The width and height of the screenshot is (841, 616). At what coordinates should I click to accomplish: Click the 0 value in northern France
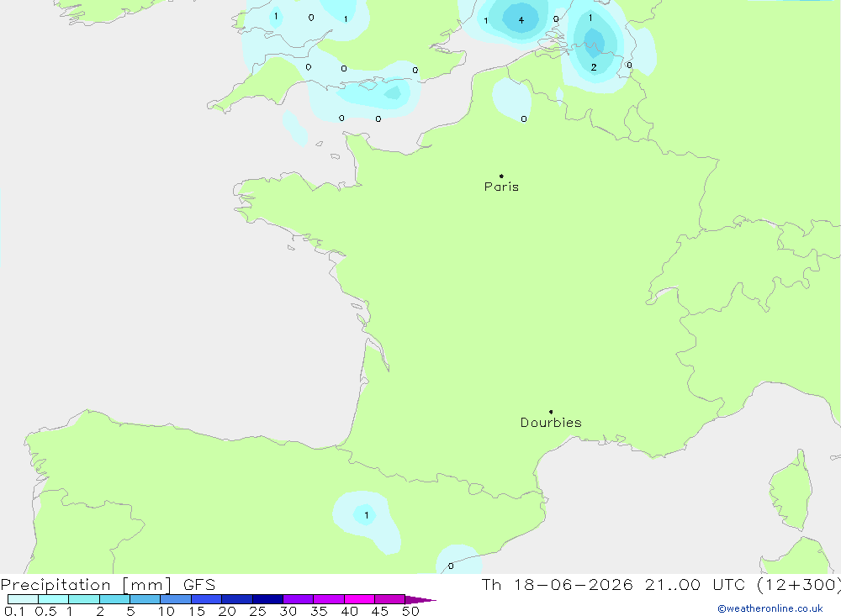point(524,119)
